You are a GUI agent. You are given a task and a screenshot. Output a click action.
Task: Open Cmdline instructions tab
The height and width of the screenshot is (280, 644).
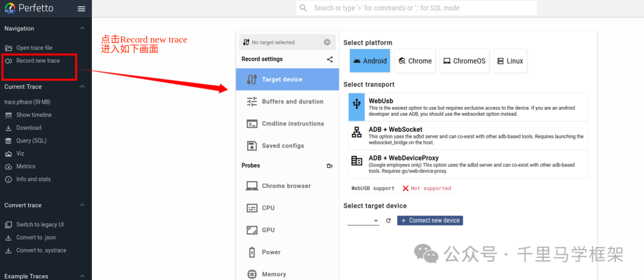click(x=287, y=124)
